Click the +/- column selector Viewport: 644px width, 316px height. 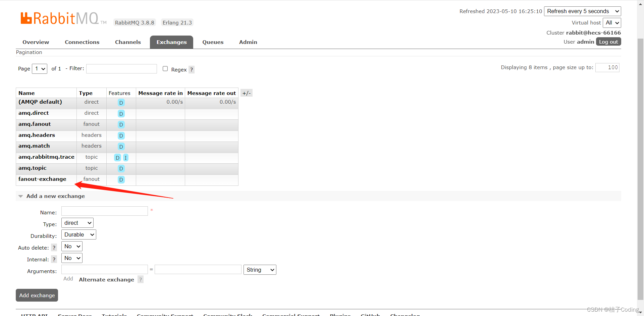click(247, 93)
